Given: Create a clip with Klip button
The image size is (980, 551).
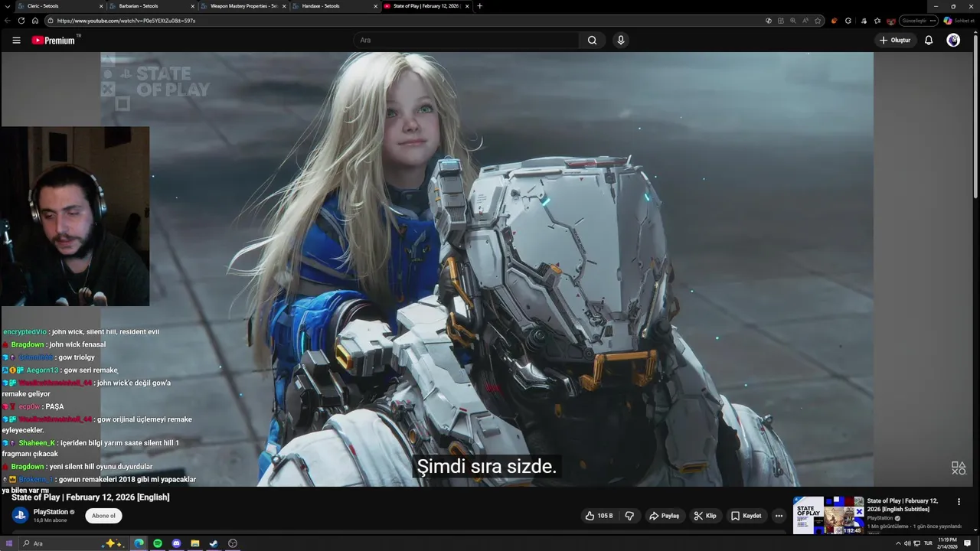Looking at the screenshot, I should [705, 516].
